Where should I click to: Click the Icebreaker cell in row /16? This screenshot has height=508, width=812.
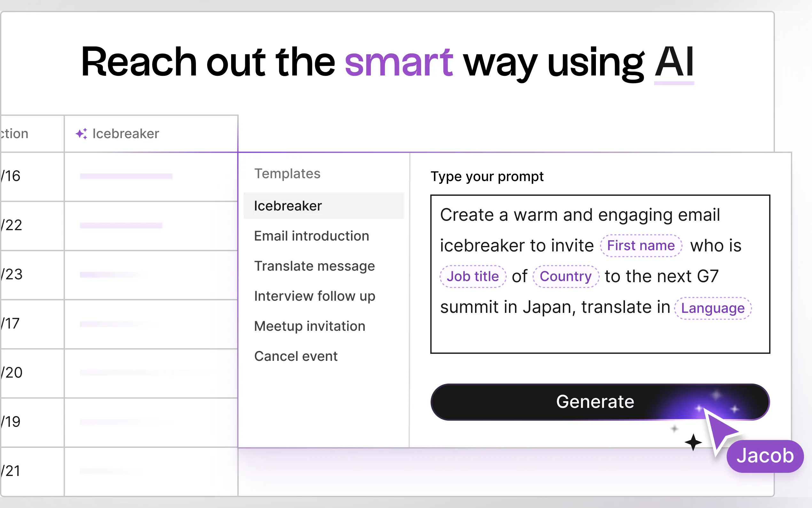pos(151,176)
